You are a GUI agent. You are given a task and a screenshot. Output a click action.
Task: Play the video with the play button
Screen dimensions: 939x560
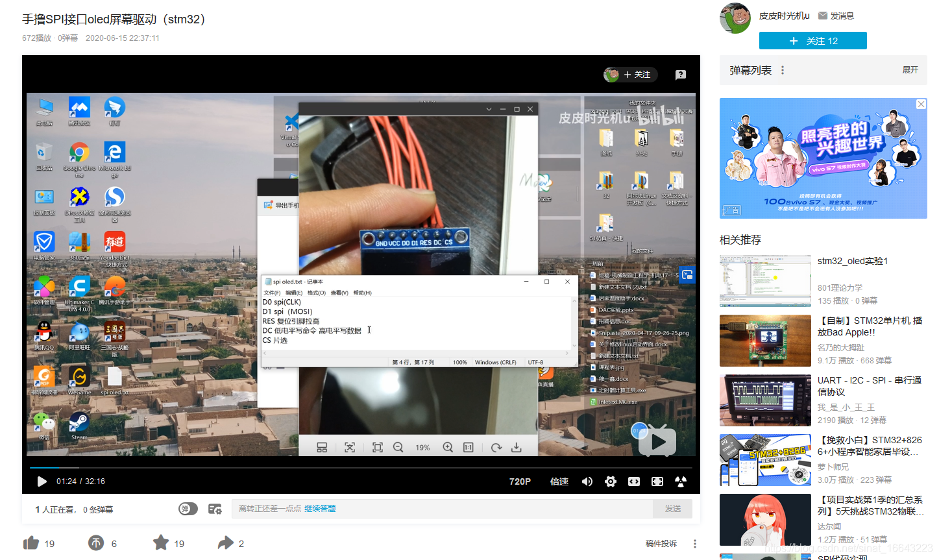(42, 481)
